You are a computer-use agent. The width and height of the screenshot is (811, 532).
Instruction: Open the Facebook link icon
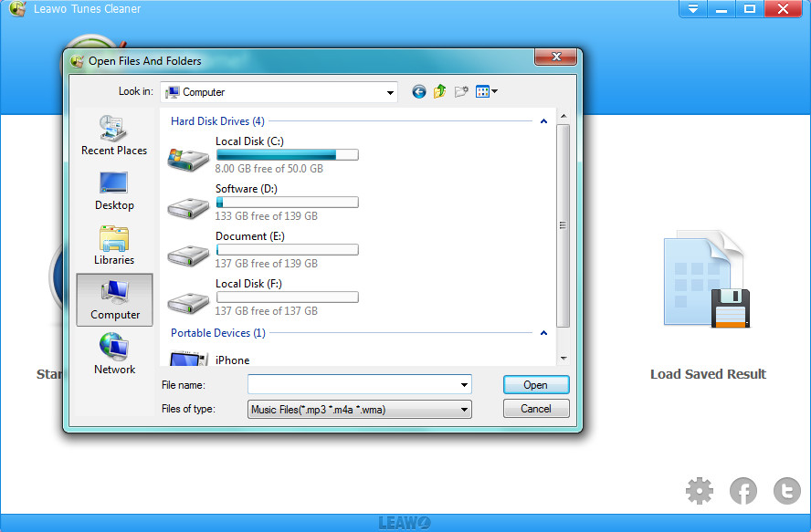[743, 491]
